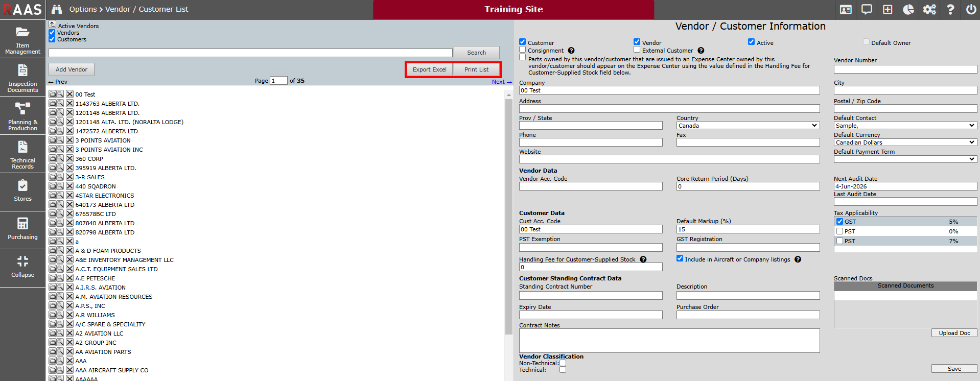Image resolution: width=980 pixels, height=381 pixels.
Task: Click into the Contract Notes text area
Action: [669, 341]
